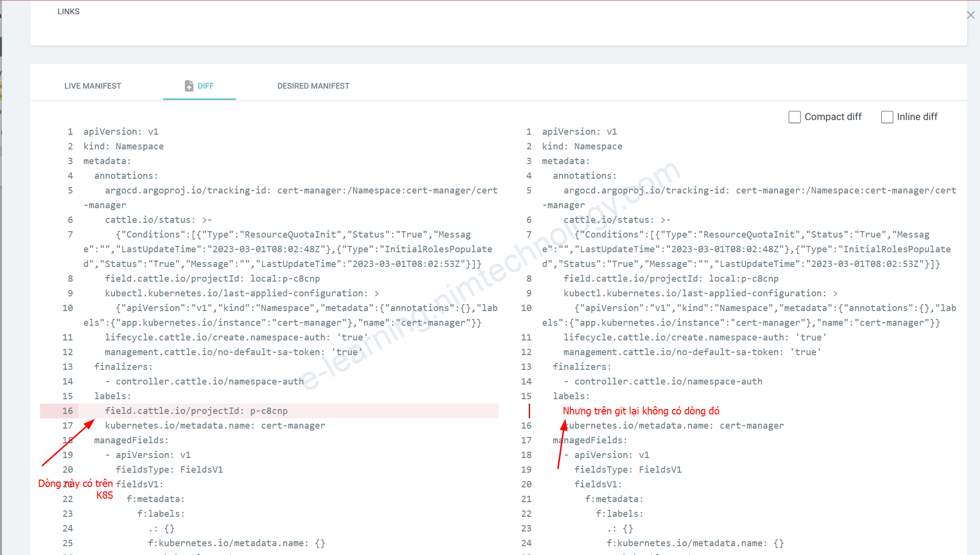The width and height of the screenshot is (980, 555).
Task: Select the DIFF tab label
Action: (206, 86)
